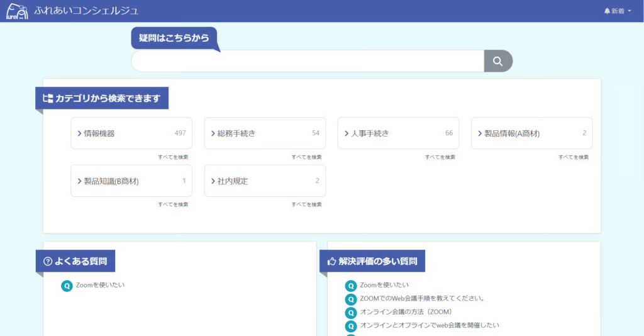Click the bell notification icon

(x=607, y=11)
